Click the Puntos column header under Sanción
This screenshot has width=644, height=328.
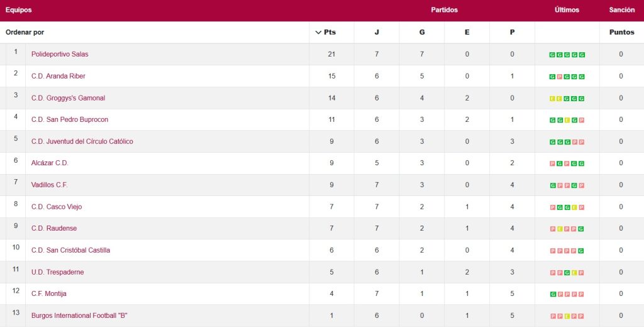coord(621,33)
